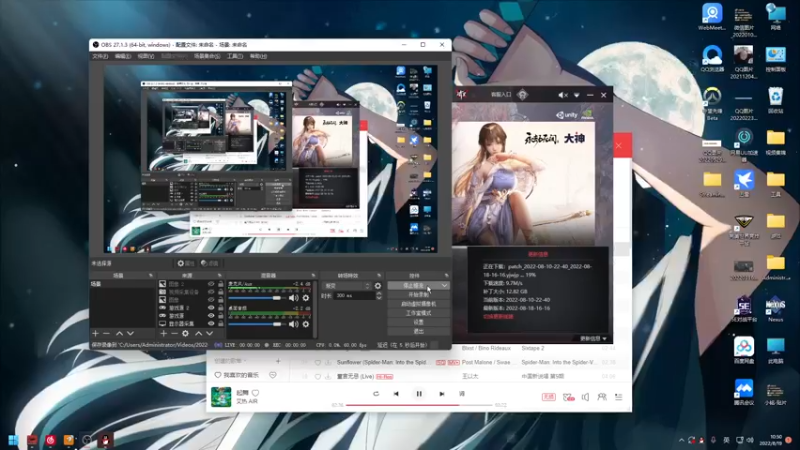Toggle visibility of 图像 2 source
Screen dimensions: 800x450
211,284
